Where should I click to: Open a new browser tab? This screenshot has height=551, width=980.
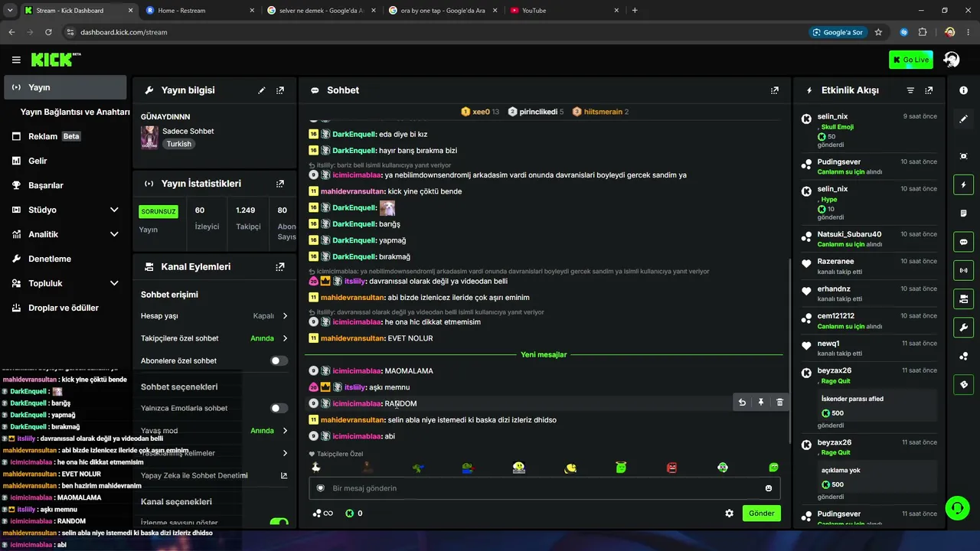(635, 11)
